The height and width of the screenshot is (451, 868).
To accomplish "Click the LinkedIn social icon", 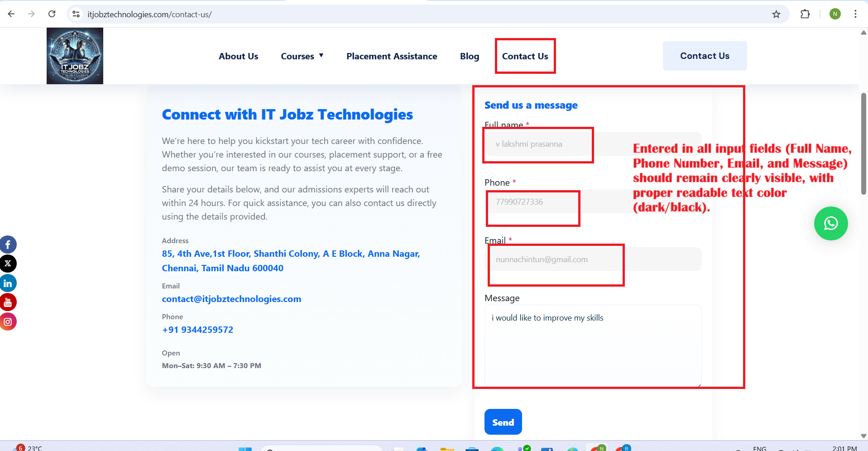I will point(8,283).
